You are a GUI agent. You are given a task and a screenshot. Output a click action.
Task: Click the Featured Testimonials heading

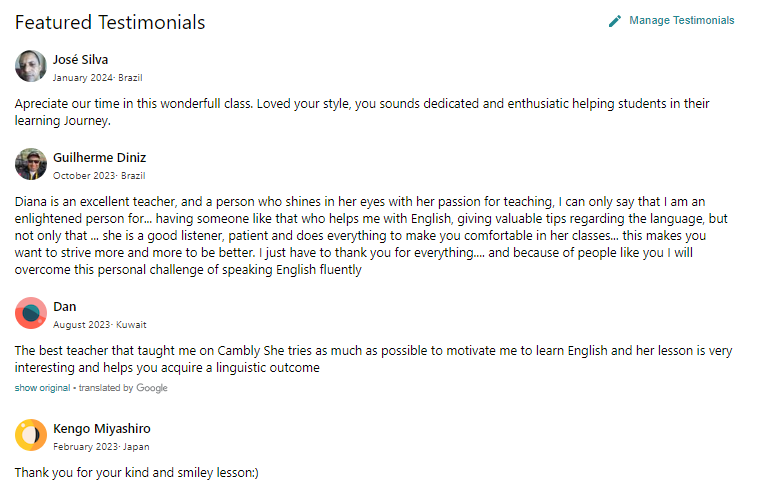pyautogui.click(x=110, y=22)
